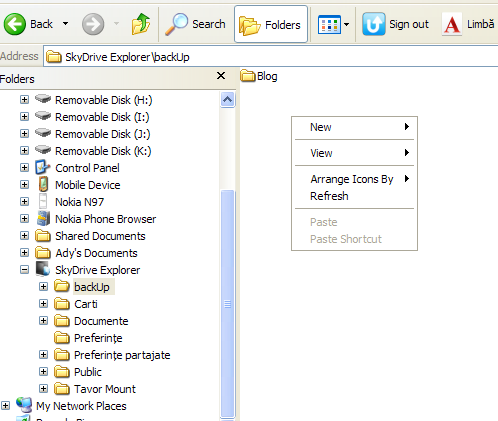Screen dimensions: 498x421
Task: Expand the Tavor Mount node
Action: 43,388
